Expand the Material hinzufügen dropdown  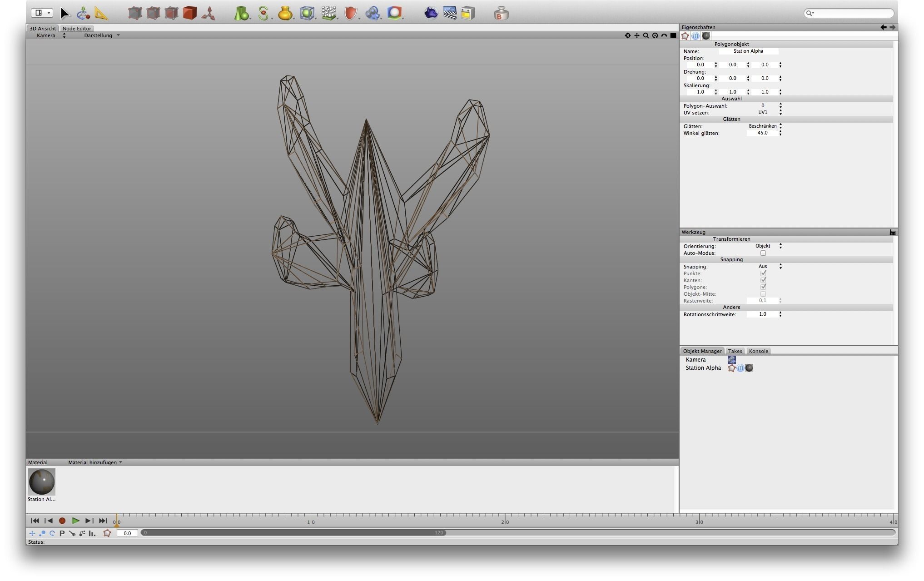[95, 462]
